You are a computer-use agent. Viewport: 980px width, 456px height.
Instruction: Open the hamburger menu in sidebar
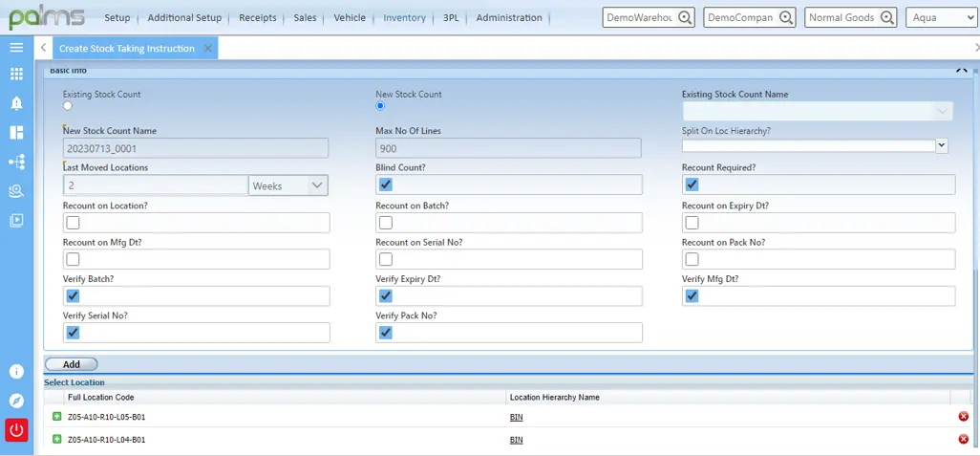tap(16, 48)
